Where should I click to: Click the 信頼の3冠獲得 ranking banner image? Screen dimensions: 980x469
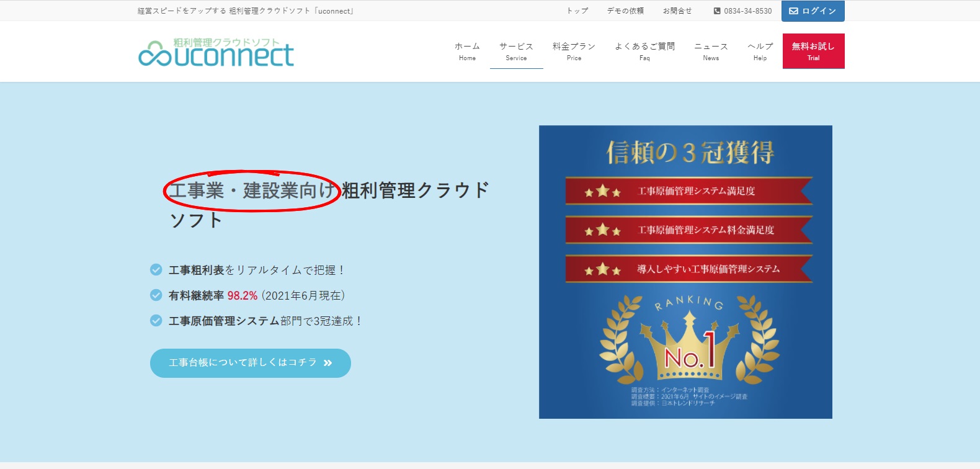685,272
